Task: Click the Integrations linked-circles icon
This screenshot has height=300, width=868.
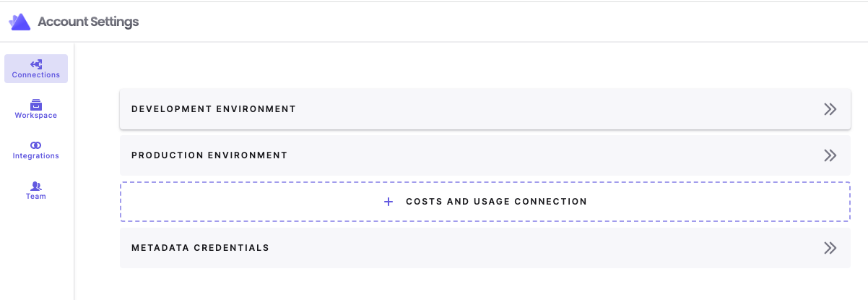Action: point(36,145)
